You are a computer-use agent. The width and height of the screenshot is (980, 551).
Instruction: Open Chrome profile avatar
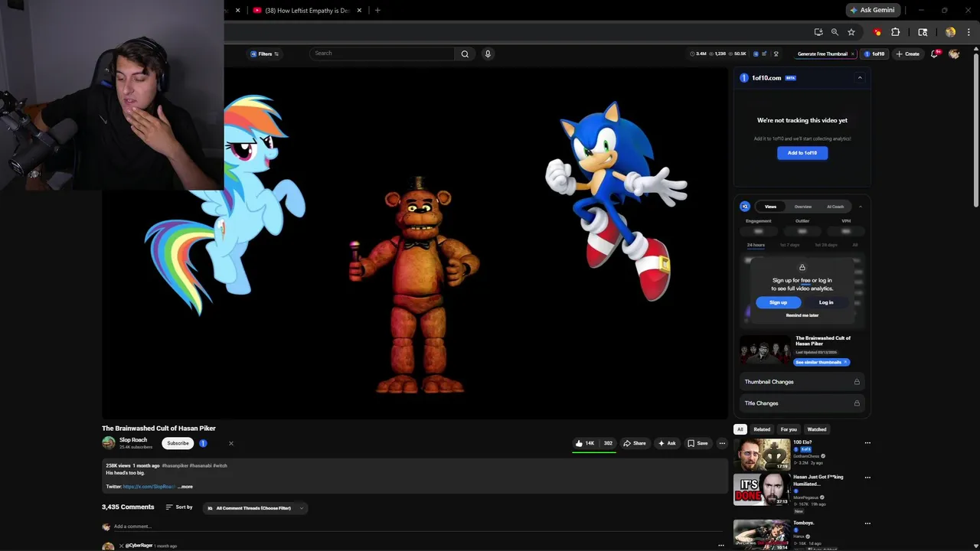click(x=950, y=32)
